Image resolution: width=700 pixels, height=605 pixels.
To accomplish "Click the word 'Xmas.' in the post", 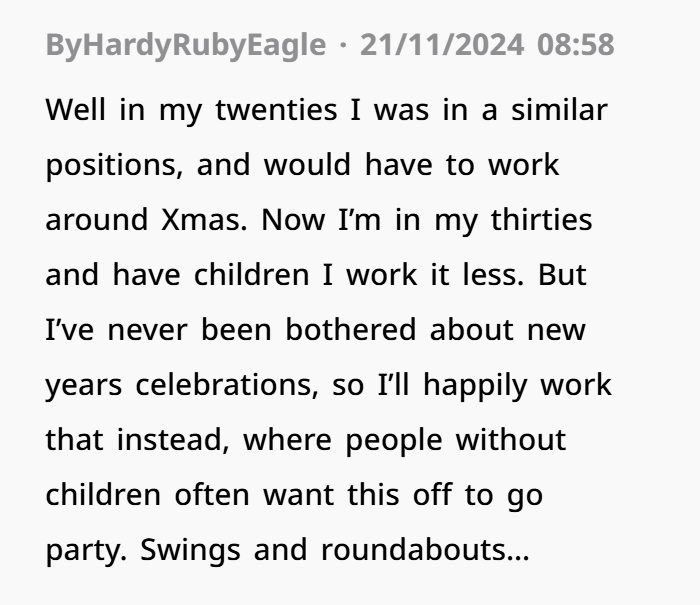I will click(x=204, y=220).
